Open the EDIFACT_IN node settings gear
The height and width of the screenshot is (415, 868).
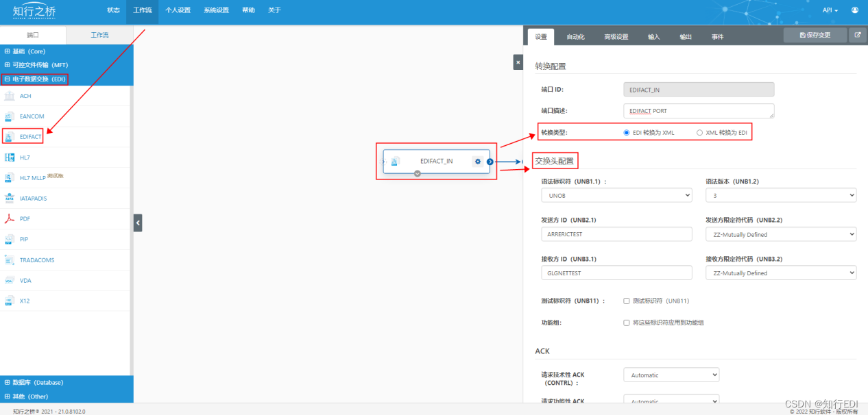478,161
